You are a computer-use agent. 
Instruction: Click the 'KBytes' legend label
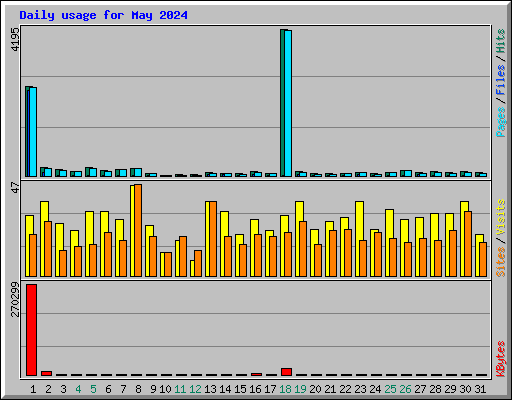[501, 359]
